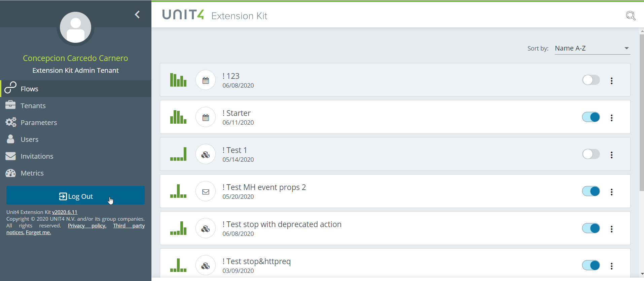This screenshot has width=644, height=281.
Task: Collapse the sidebar with the chevron arrow
Action: (x=137, y=14)
